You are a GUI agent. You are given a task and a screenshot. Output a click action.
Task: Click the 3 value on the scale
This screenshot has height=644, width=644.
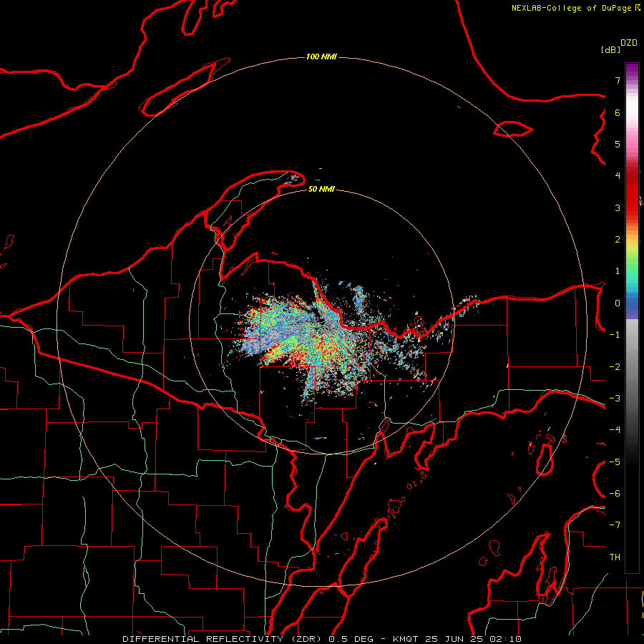[x=618, y=208]
